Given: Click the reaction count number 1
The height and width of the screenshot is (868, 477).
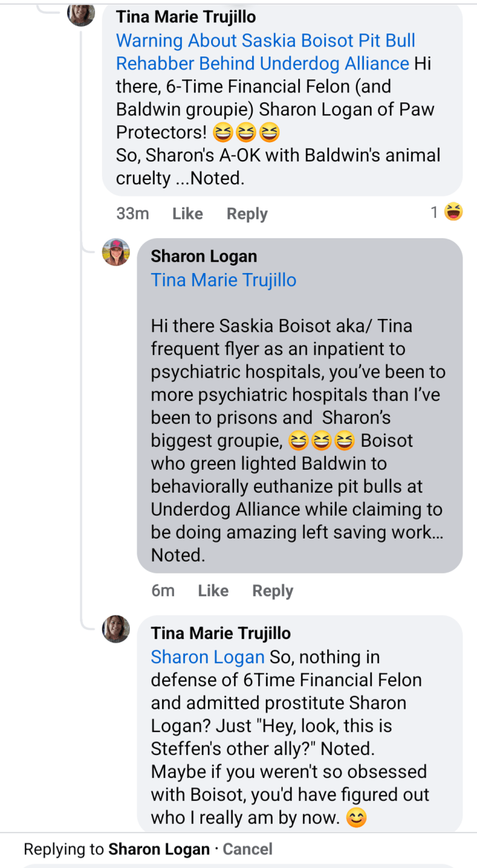Looking at the screenshot, I should [x=434, y=213].
